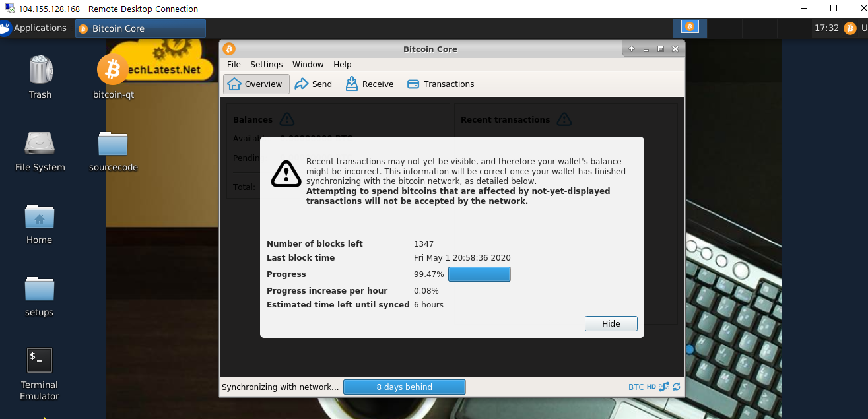The width and height of the screenshot is (868, 419).
Task: Click the 17:32 clock in the panel
Action: [x=826, y=28]
